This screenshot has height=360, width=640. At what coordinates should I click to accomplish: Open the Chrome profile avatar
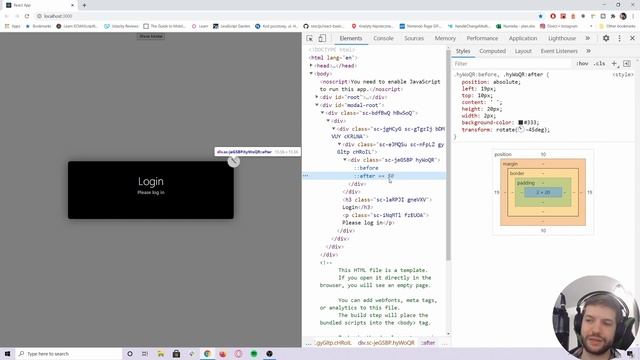[623, 16]
